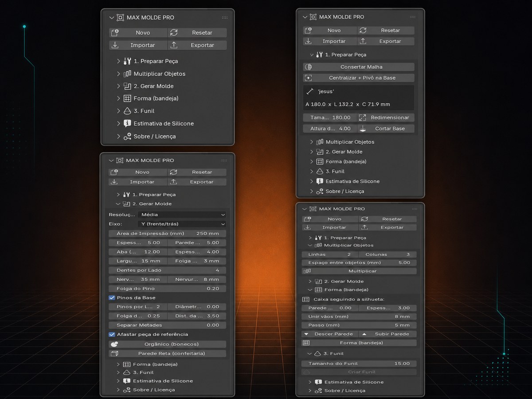Image resolution: width=532 pixels, height=399 pixels.
Task: Expand Sobre / Licença below the Criar Funil button
Action: click(310, 391)
